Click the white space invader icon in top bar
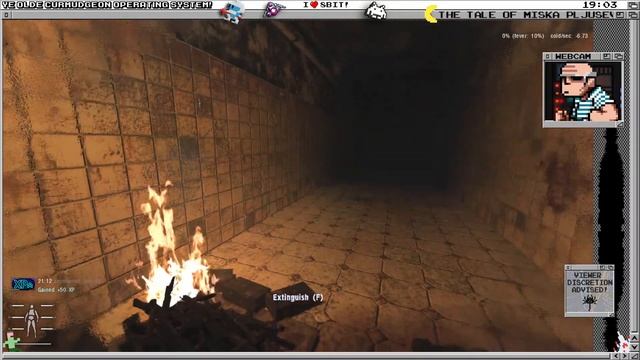Image resolution: width=640 pixels, height=360 pixels. [376, 11]
